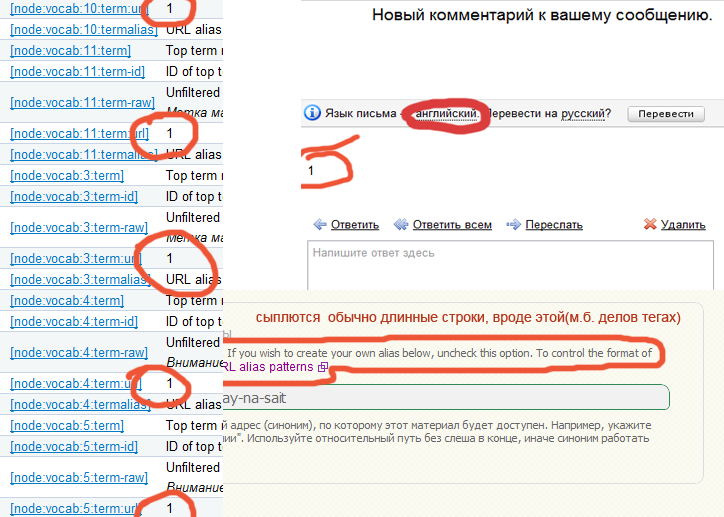Screen dimensions: 724x517
Task: Click token [node:vocab:4:term]
Action: coord(67,301)
